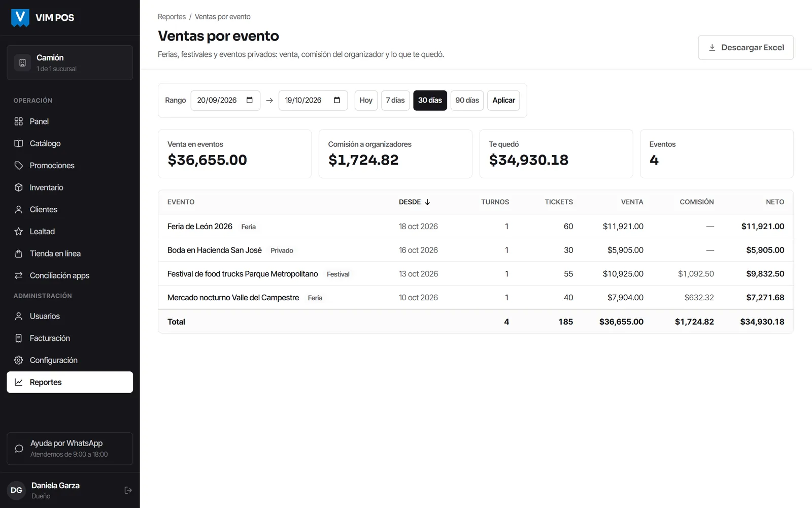Image resolution: width=812 pixels, height=508 pixels.
Task: Click the Tienda en línea bag icon
Action: click(19, 253)
